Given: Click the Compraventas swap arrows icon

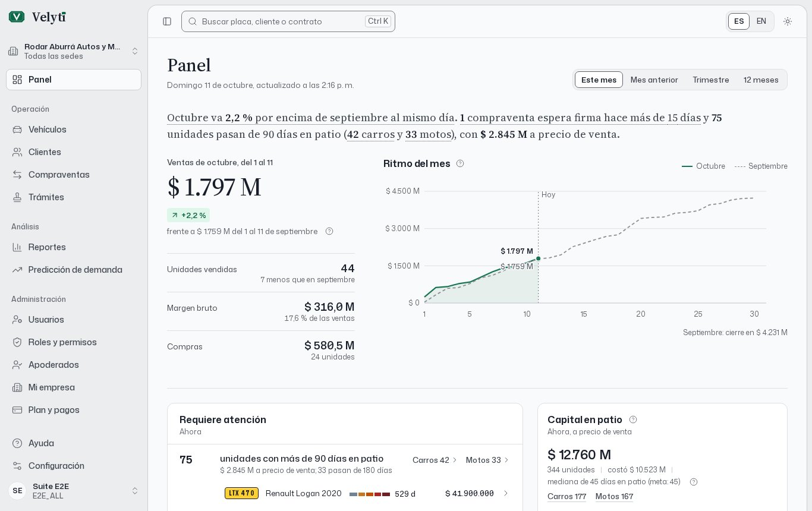Looking at the screenshot, I should [17, 175].
